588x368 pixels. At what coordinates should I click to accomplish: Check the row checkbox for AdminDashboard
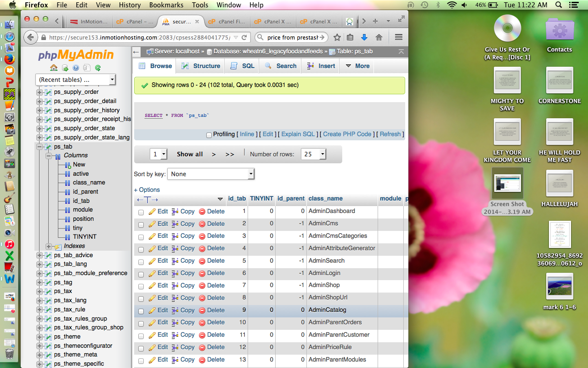(x=141, y=212)
